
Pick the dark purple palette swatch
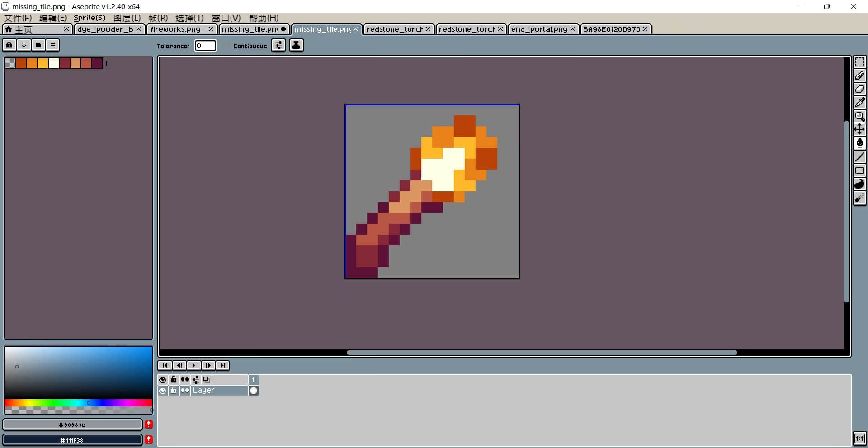coord(97,63)
